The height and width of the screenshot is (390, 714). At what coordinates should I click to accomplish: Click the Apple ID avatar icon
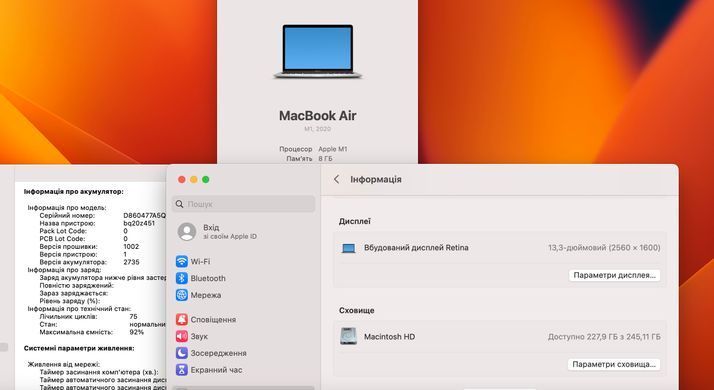pyautogui.click(x=187, y=231)
